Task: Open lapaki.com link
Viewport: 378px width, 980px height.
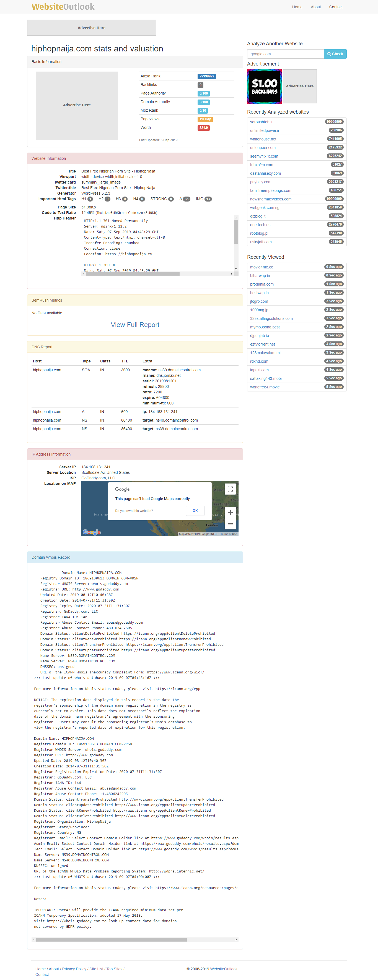Action: [x=259, y=370]
